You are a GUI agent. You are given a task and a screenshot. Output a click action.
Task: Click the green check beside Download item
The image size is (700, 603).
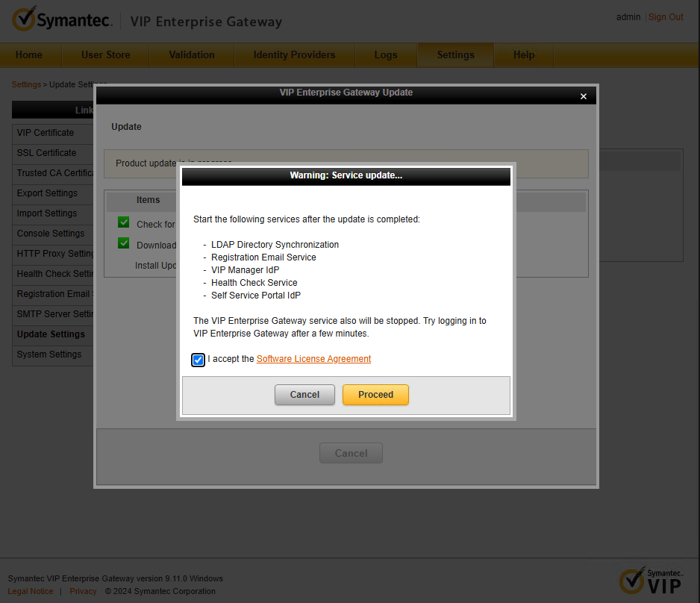(124, 243)
